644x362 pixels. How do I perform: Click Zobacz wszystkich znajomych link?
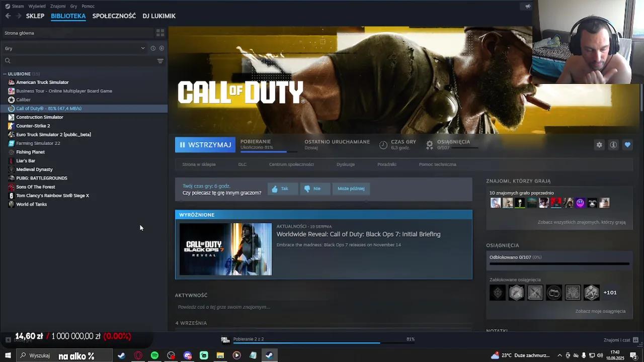coord(581,222)
